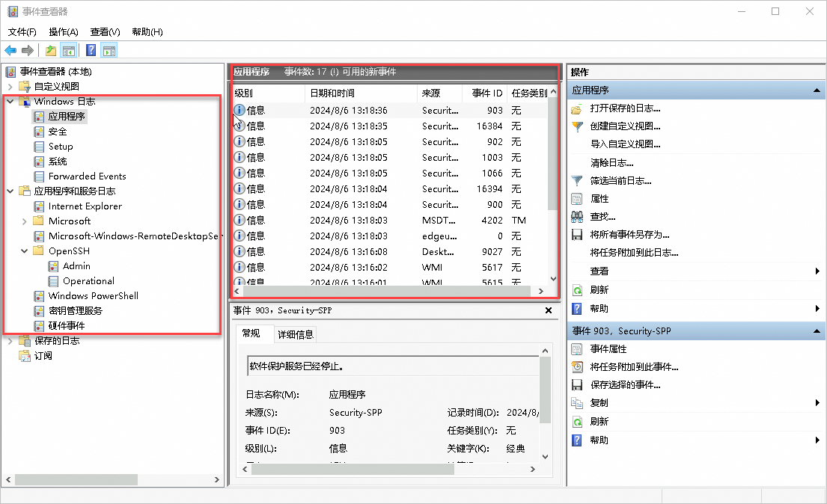Click the Copy icon for event 903
The width and height of the screenshot is (827, 504).
(576, 403)
